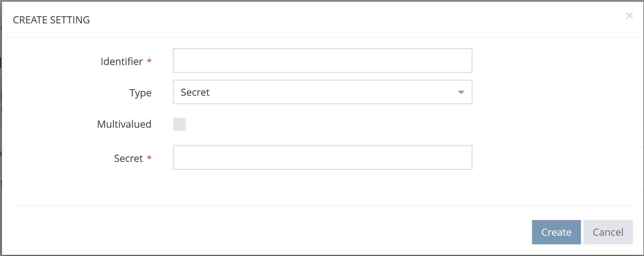Close the Create Setting dialog with X
This screenshot has width=644, height=256.
pyautogui.click(x=629, y=16)
